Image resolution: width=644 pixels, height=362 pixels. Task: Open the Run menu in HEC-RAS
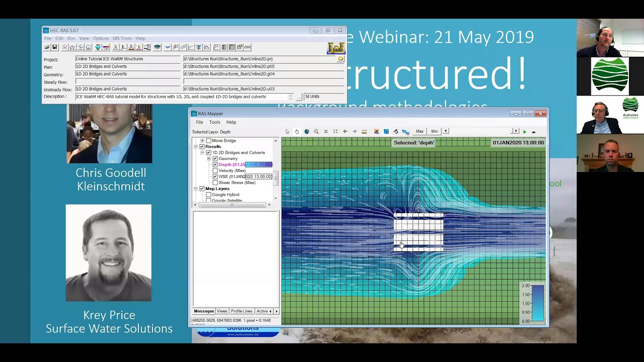tap(71, 38)
